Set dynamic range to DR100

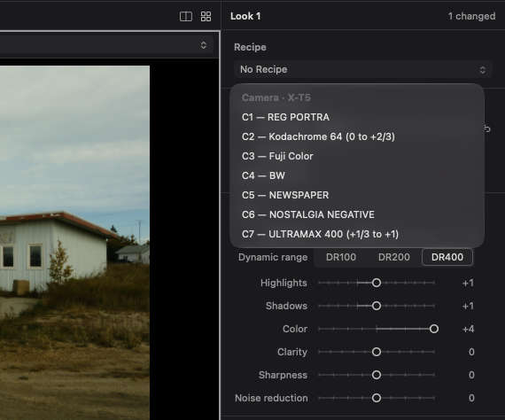341,257
